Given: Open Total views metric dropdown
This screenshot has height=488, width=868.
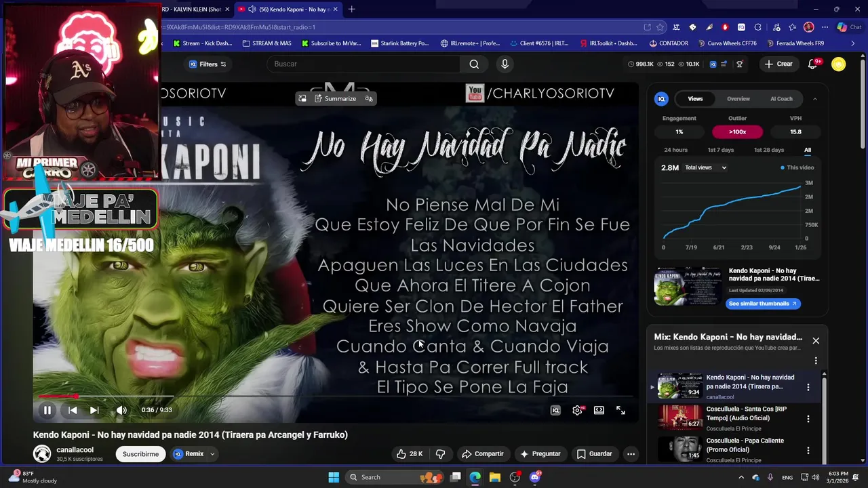Looking at the screenshot, I should pos(705,167).
